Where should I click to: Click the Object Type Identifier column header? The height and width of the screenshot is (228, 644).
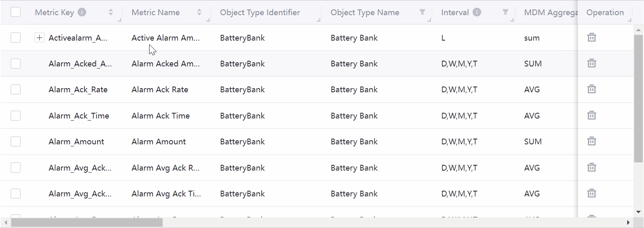pyautogui.click(x=260, y=12)
